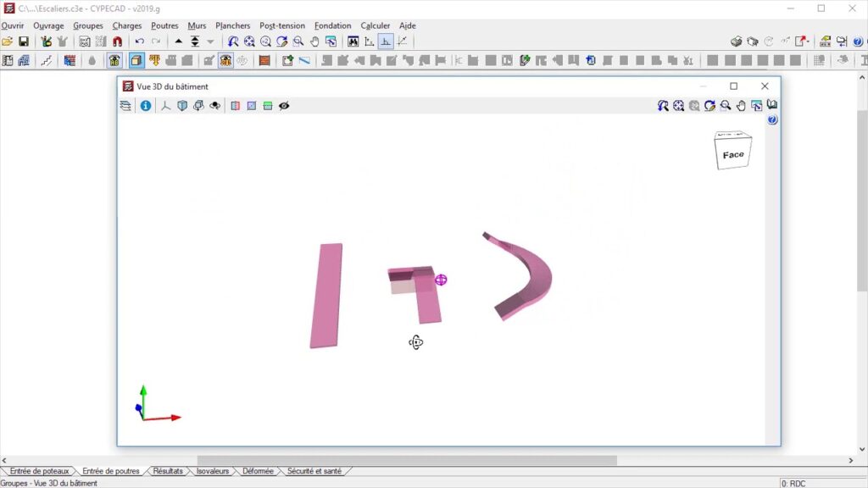Switch to the Résultats tab
This screenshot has height=488, width=868.
pyautogui.click(x=168, y=471)
